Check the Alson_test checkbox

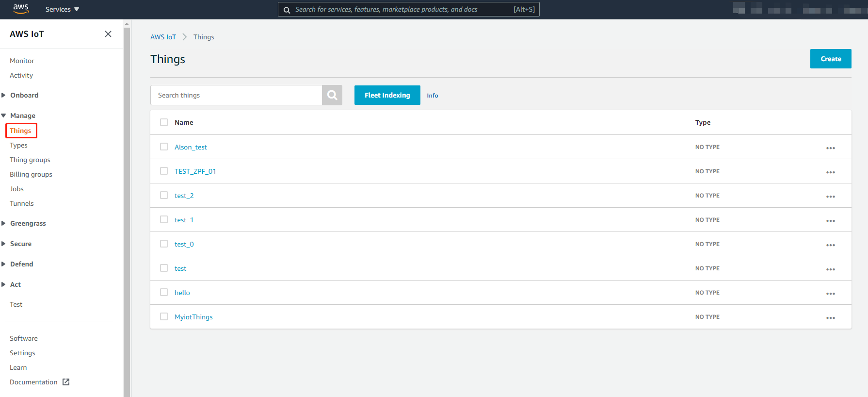click(x=164, y=147)
